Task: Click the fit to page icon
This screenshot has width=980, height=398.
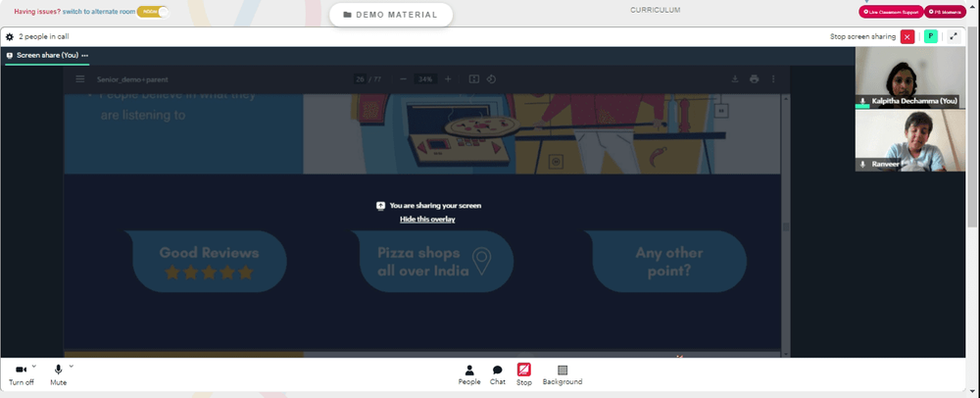Action: coord(473,79)
